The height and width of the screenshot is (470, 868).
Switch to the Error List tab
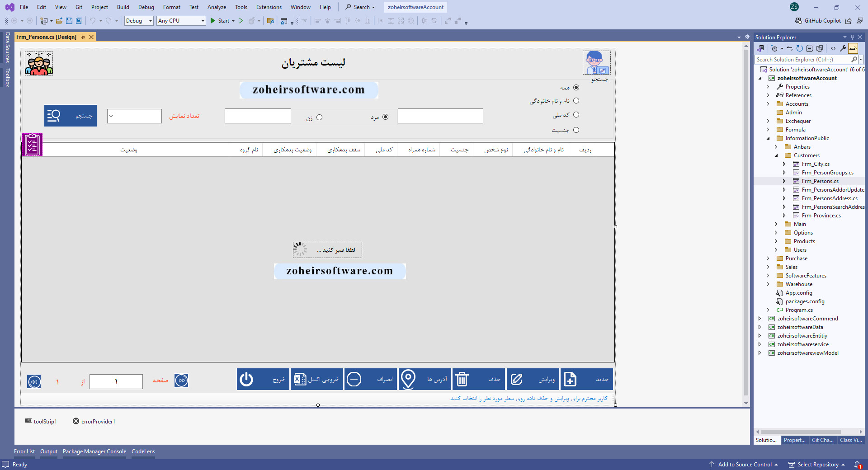coord(24,451)
